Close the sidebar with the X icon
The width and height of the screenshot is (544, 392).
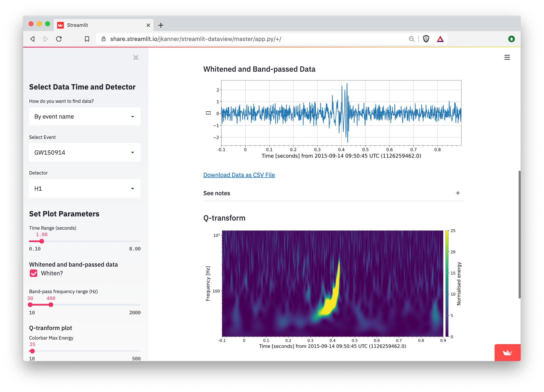136,58
